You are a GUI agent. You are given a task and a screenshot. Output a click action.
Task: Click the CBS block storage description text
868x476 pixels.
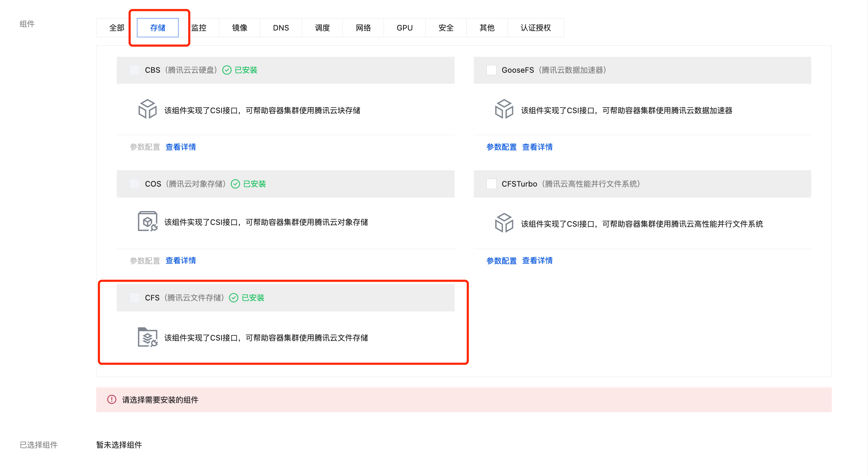262,110
